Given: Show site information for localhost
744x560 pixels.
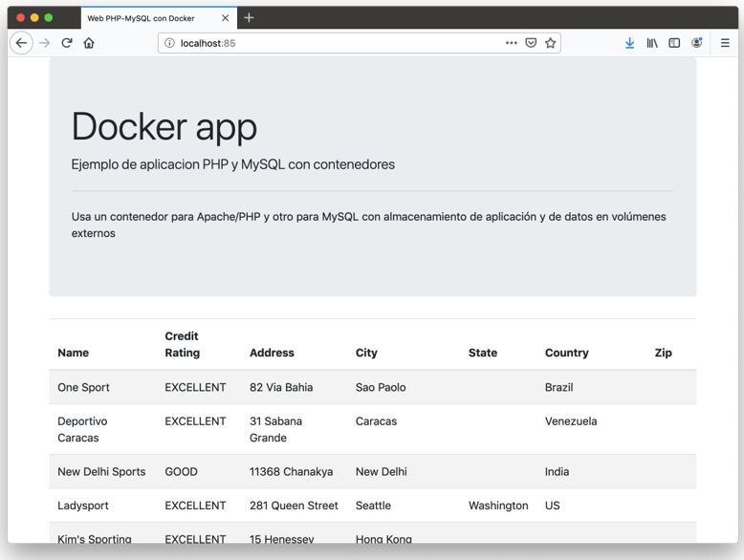Looking at the screenshot, I should 169,43.
